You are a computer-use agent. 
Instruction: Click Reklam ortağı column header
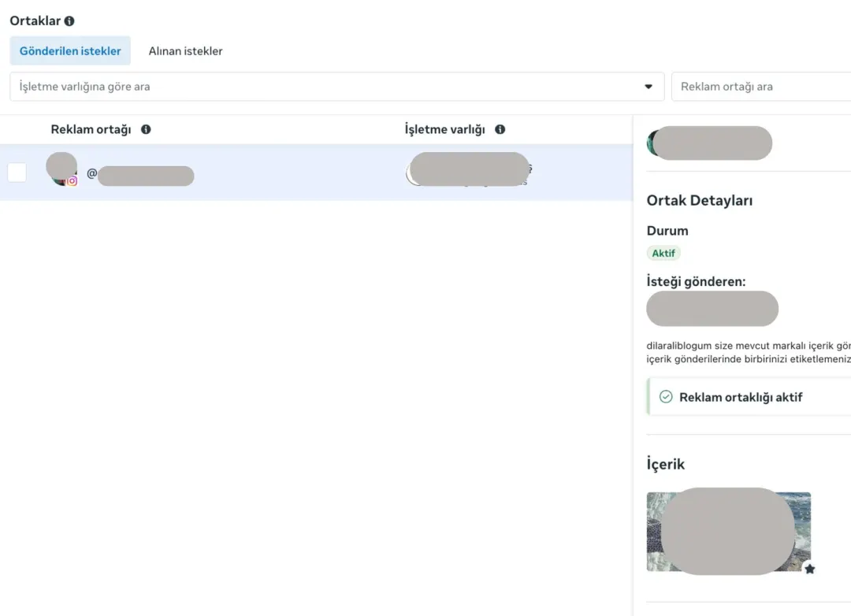click(91, 129)
